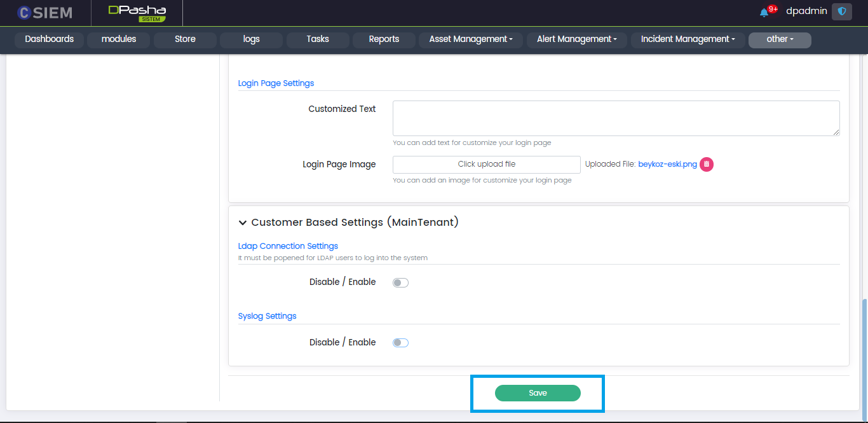Toggle the Ldap Connection Disable / Enable switch
This screenshot has width=868, height=423.
(x=400, y=282)
